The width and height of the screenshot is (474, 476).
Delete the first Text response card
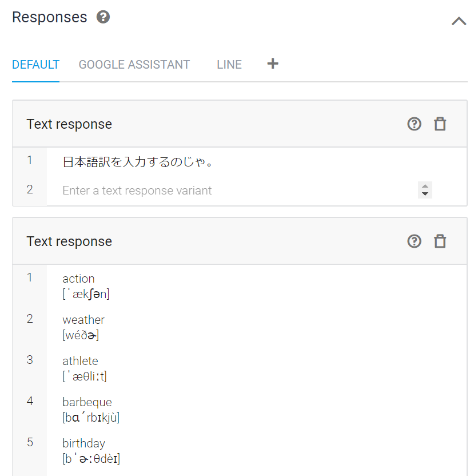[440, 124]
